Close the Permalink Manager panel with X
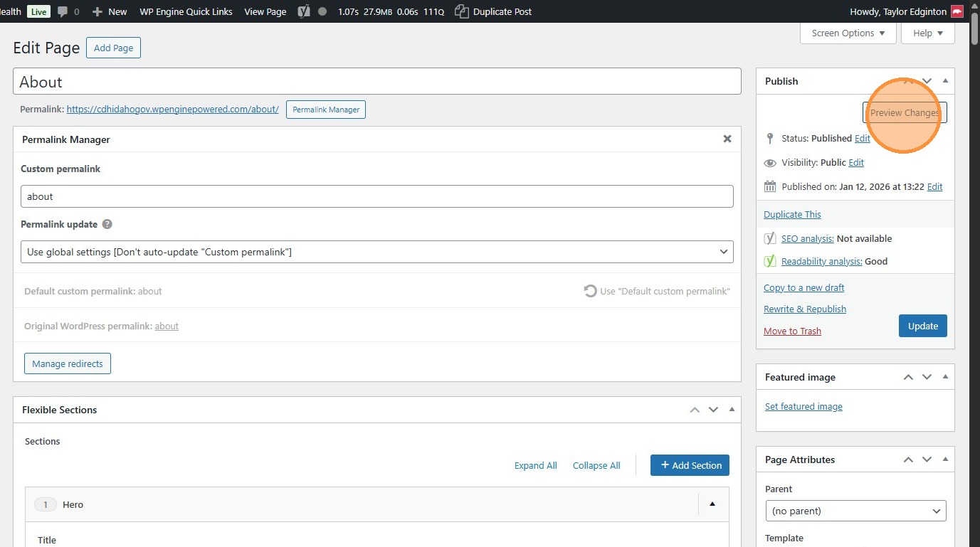Screen dimensions: 980x547 tap(727, 139)
